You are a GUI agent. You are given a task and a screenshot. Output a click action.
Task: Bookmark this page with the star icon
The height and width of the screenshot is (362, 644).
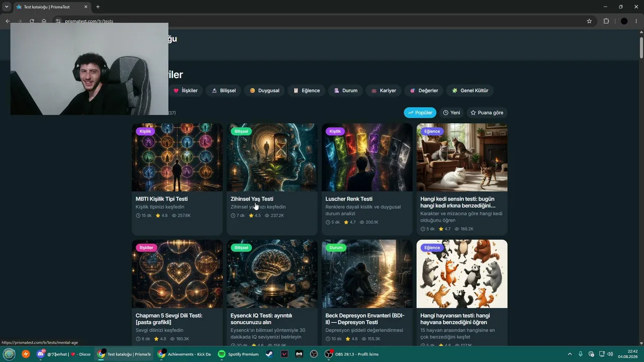tap(589, 21)
